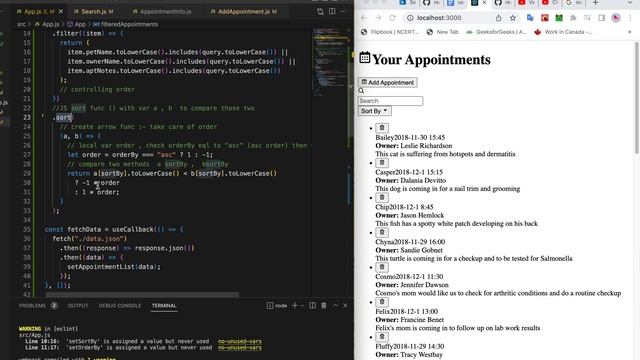This screenshot has width=640, height=360.
Task: Select the TERMINAL panel tab
Action: [x=164, y=305]
